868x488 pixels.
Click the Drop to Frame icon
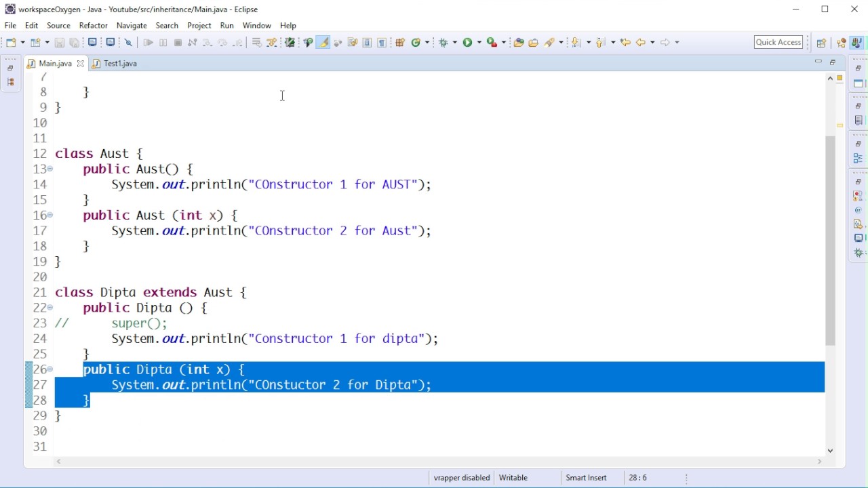[256, 42]
